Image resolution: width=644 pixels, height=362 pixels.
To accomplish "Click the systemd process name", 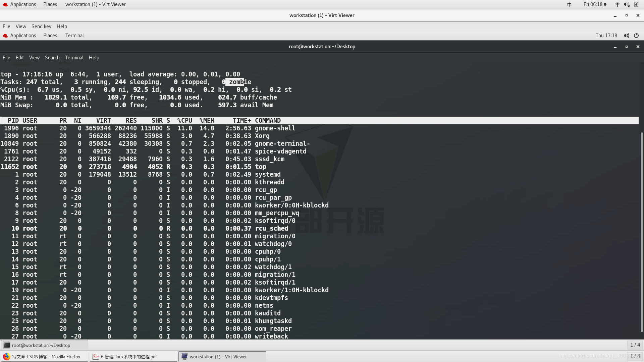I will point(268,175).
